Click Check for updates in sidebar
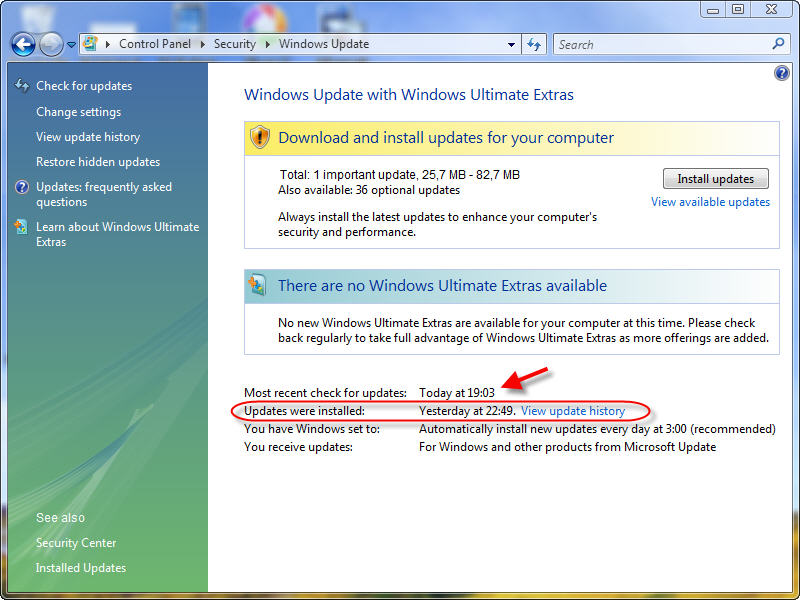The image size is (800, 600). (x=84, y=86)
